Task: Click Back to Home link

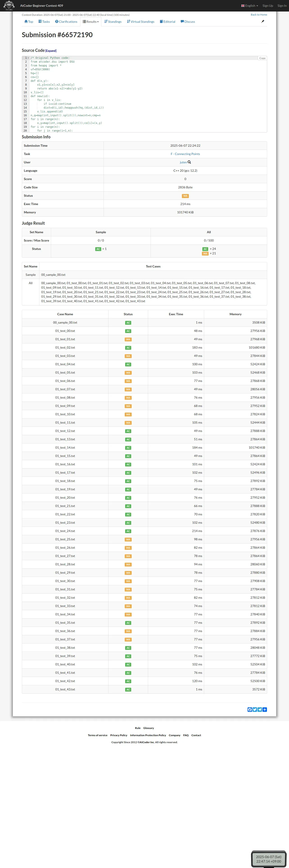Action: (259, 15)
